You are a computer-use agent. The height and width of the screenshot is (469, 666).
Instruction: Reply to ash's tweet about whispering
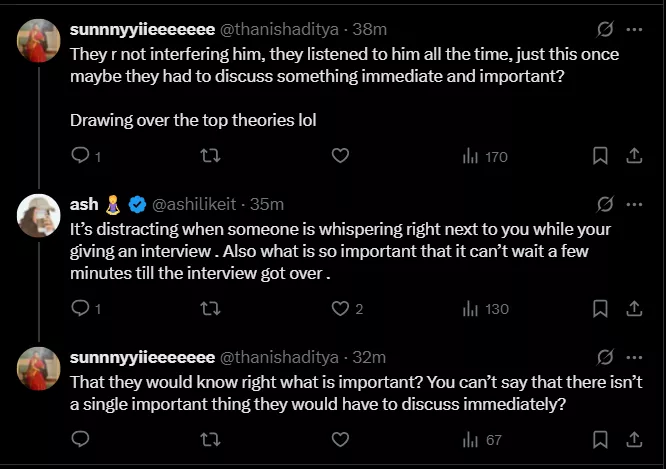coord(81,309)
